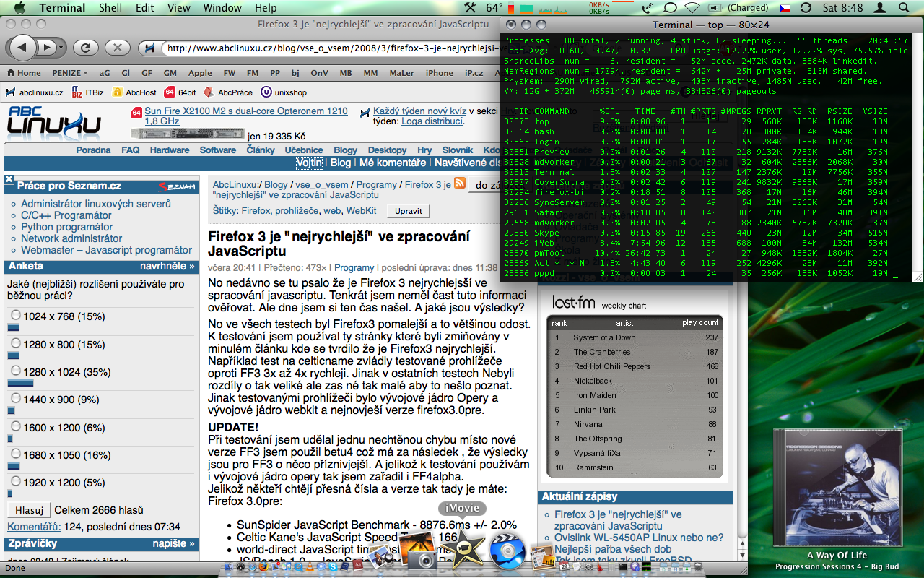
Task: Open the Blogy site navigation tab
Action: pyautogui.click(x=345, y=150)
